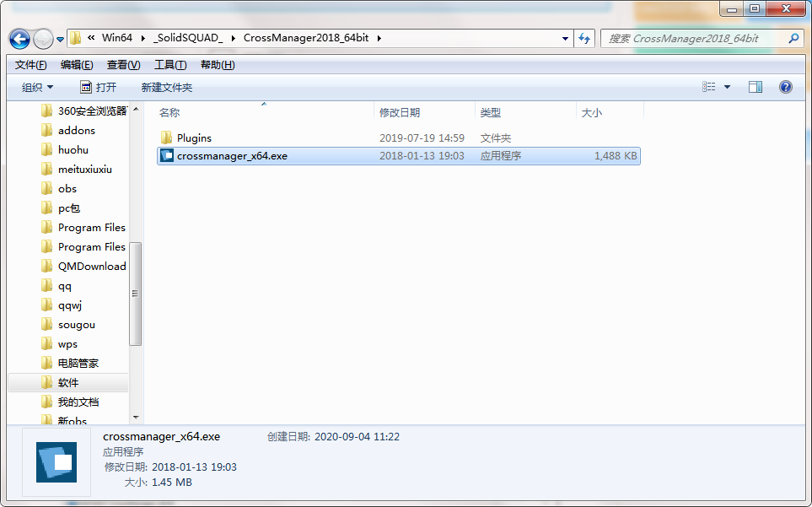Select the crossmanager_x64.exe file icon
Screen dimensions: 812x507
click(167, 155)
